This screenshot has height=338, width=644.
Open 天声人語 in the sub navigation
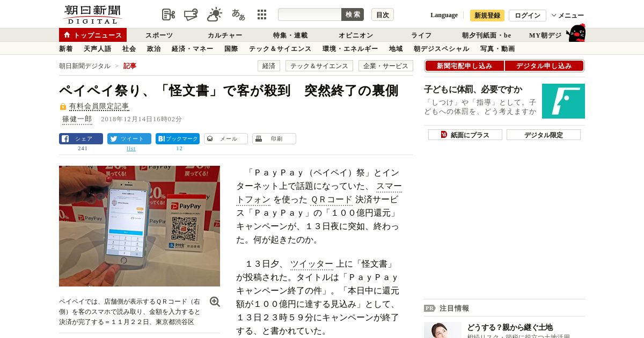(98, 49)
